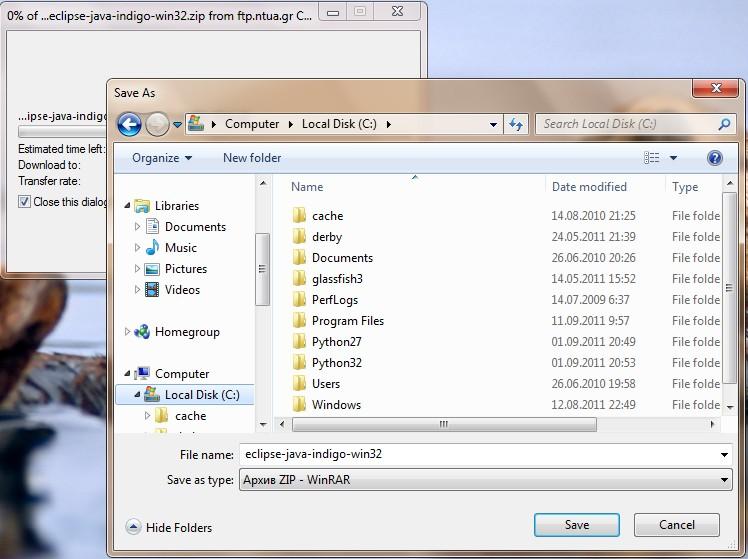The width and height of the screenshot is (748, 559).
Task: Click the Cancel button
Action: tap(676, 525)
